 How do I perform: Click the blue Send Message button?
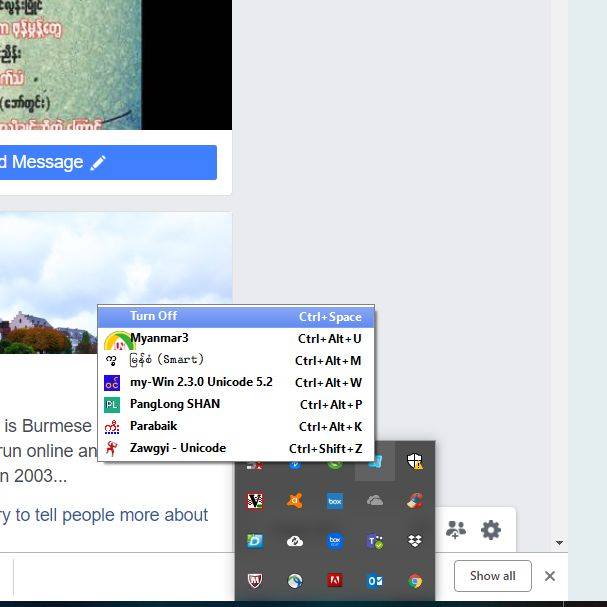tap(108, 162)
